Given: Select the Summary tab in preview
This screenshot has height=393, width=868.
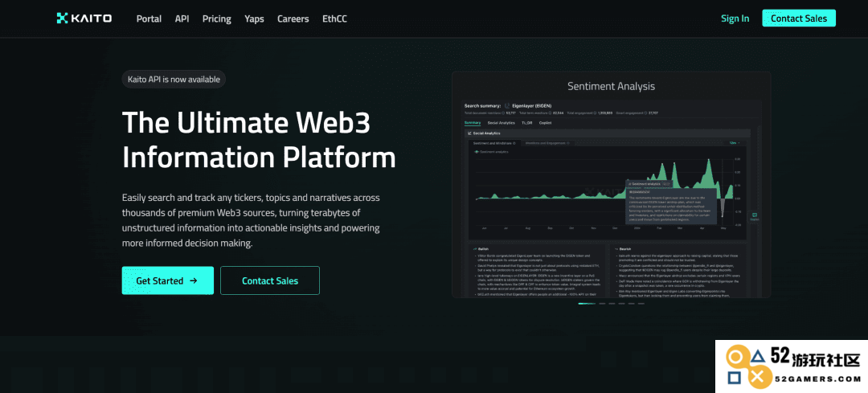Looking at the screenshot, I should pyautogui.click(x=473, y=123).
